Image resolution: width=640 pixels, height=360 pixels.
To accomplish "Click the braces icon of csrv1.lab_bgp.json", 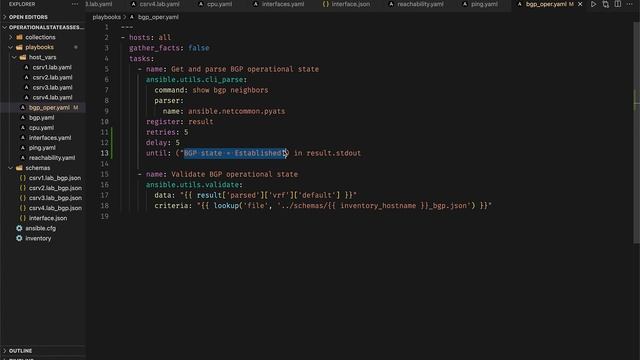I will (x=23, y=178).
